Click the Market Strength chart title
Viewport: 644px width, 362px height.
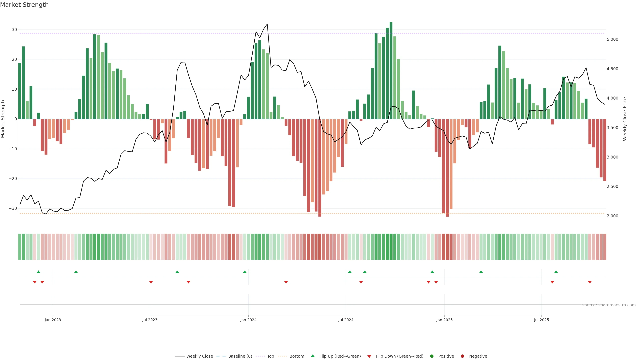[x=24, y=5]
